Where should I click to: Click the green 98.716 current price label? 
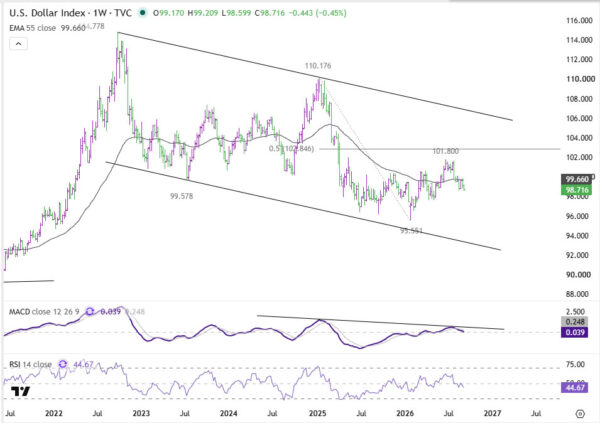(576, 190)
